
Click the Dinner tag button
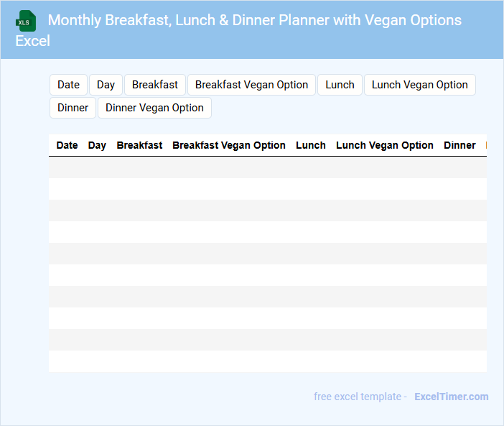[73, 108]
